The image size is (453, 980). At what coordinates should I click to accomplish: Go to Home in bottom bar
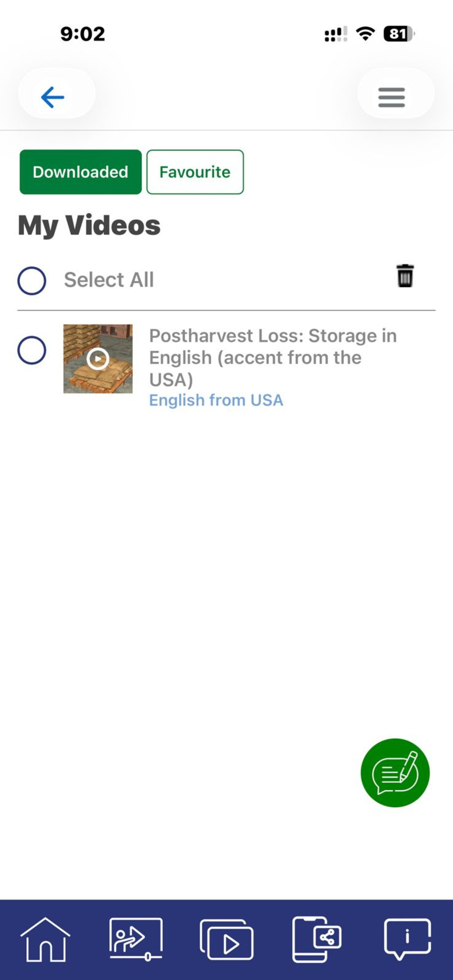(45, 939)
